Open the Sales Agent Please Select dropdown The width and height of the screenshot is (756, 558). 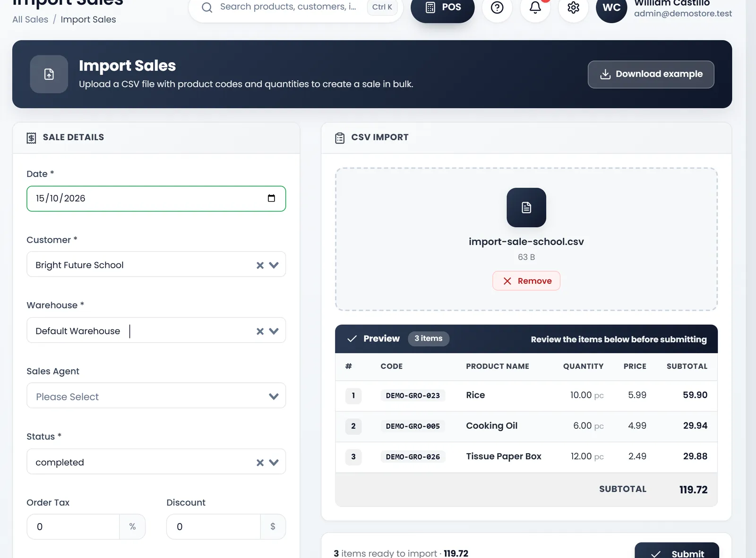(x=156, y=397)
